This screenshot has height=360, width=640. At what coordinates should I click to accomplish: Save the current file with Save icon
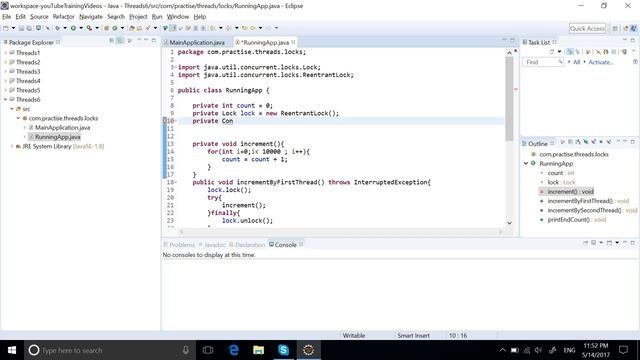tap(21, 28)
